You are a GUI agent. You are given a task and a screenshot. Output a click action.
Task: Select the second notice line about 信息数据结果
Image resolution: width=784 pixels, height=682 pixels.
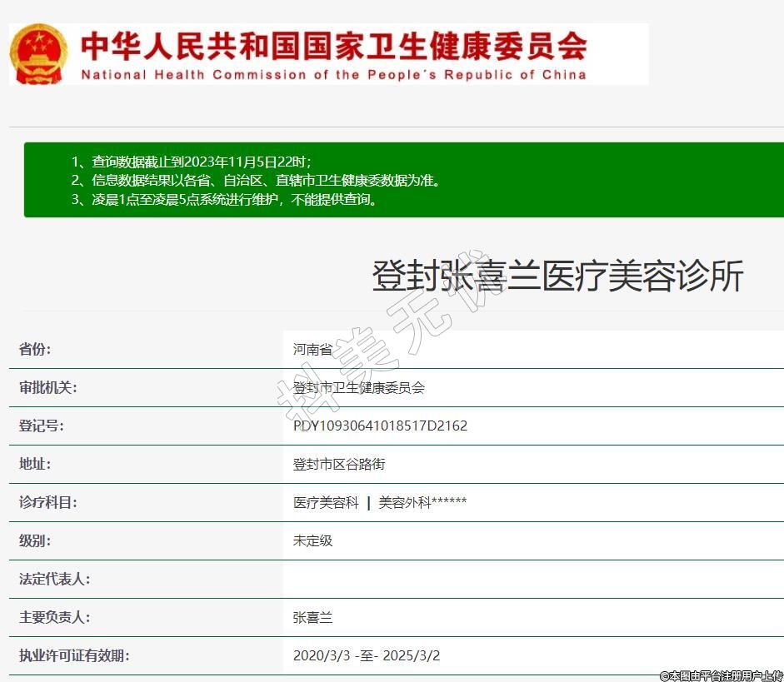tap(255, 180)
